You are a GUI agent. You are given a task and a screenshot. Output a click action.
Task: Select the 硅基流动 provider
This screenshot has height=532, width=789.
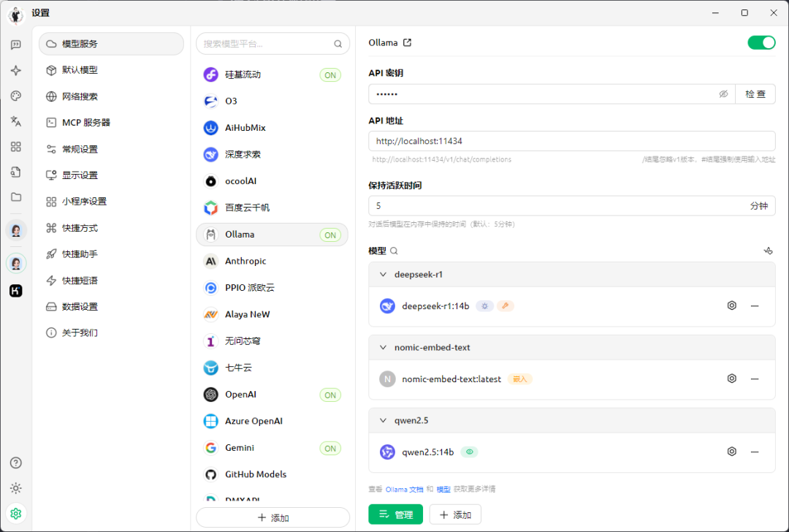point(272,75)
